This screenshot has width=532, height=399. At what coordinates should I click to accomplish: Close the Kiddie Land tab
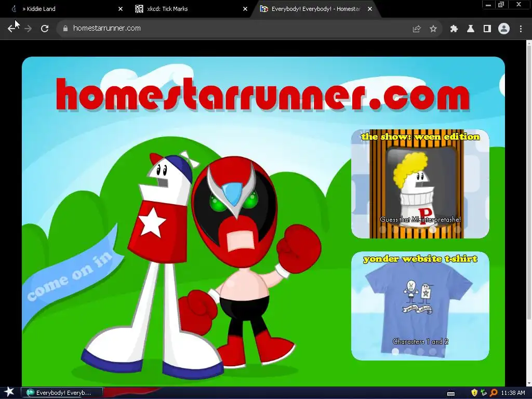click(x=121, y=9)
